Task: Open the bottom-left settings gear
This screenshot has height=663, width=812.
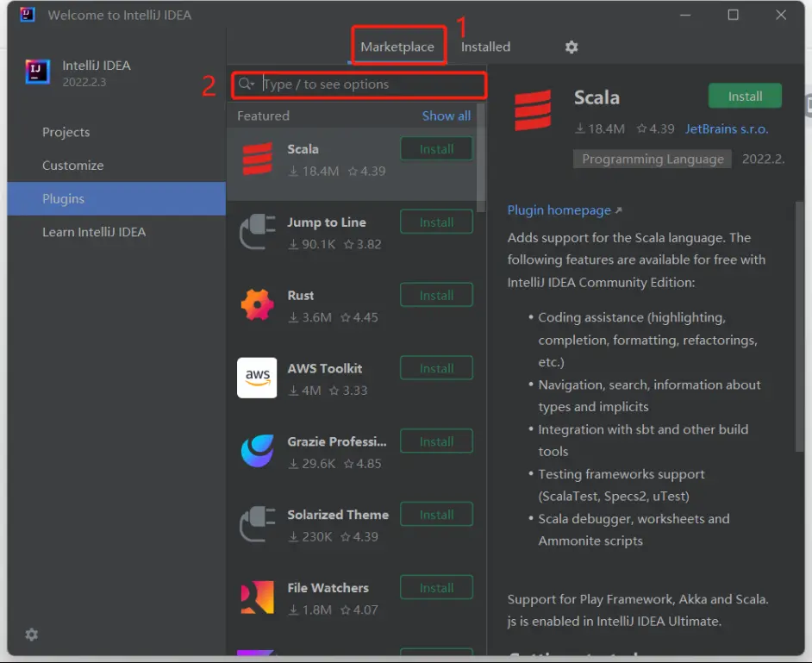Action: click(32, 635)
